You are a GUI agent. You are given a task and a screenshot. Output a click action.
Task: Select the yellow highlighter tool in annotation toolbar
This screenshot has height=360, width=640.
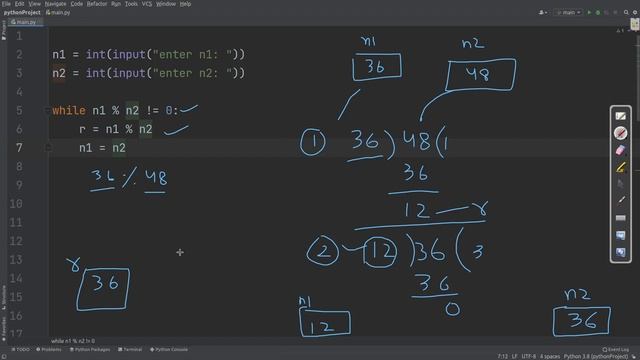(620, 167)
